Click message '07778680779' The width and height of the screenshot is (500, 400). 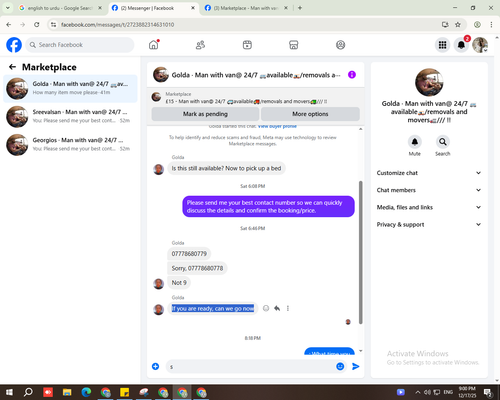(x=189, y=254)
